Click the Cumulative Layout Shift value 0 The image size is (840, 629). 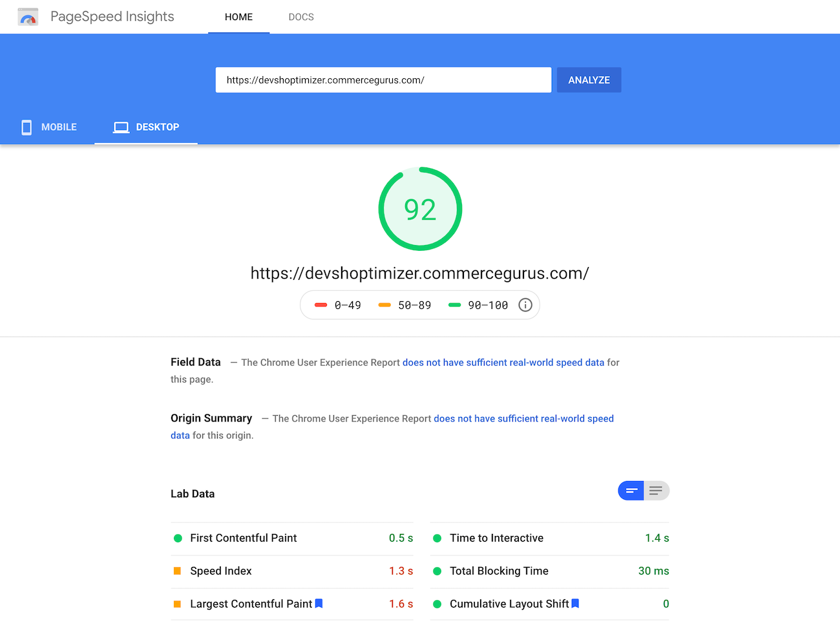pos(666,604)
